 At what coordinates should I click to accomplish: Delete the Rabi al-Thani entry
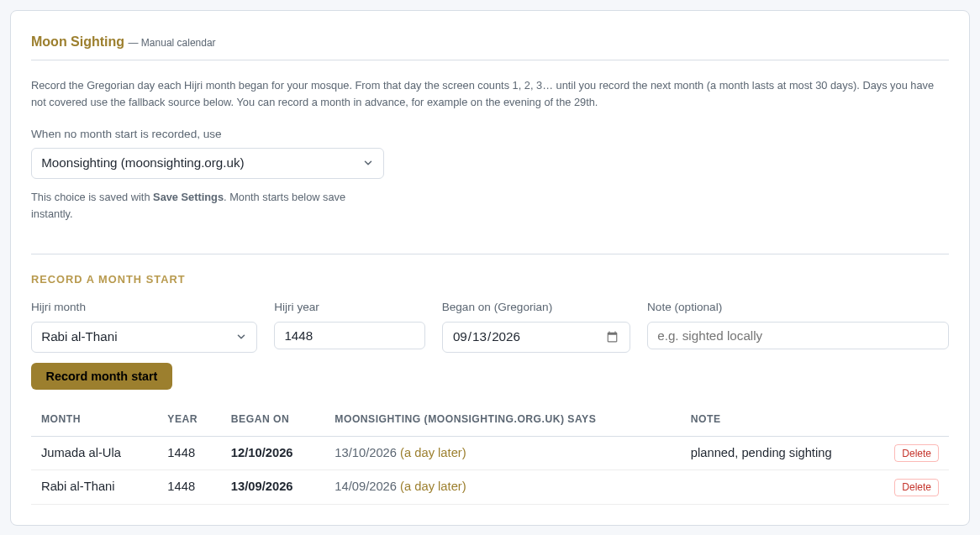pyautogui.click(x=916, y=487)
